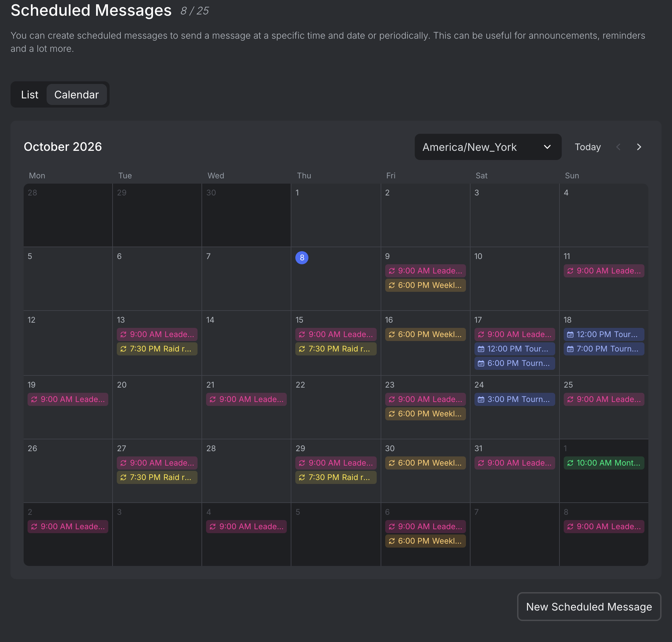Screen dimensions: 672x642
Task: Click recurring icon of 6:00 PM Weekl on the 16th
Action: 391,334
